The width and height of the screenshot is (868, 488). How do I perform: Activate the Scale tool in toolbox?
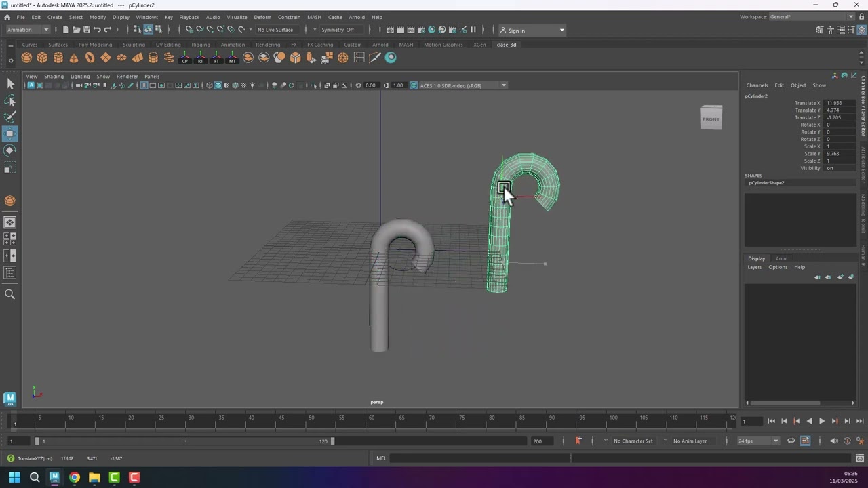pyautogui.click(x=10, y=167)
